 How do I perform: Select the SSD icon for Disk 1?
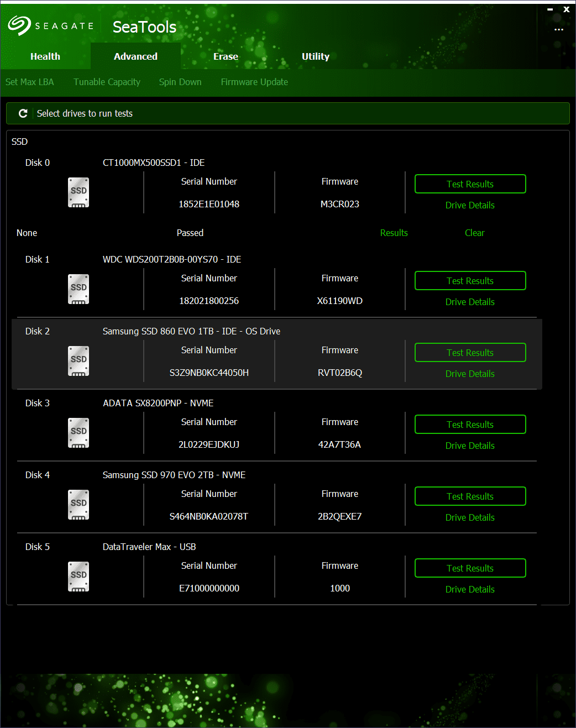click(x=78, y=289)
